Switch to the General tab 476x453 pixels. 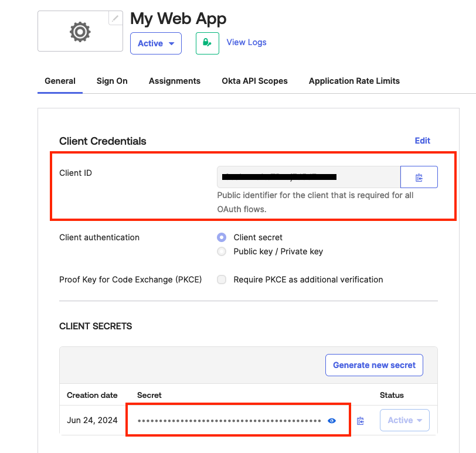click(60, 81)
